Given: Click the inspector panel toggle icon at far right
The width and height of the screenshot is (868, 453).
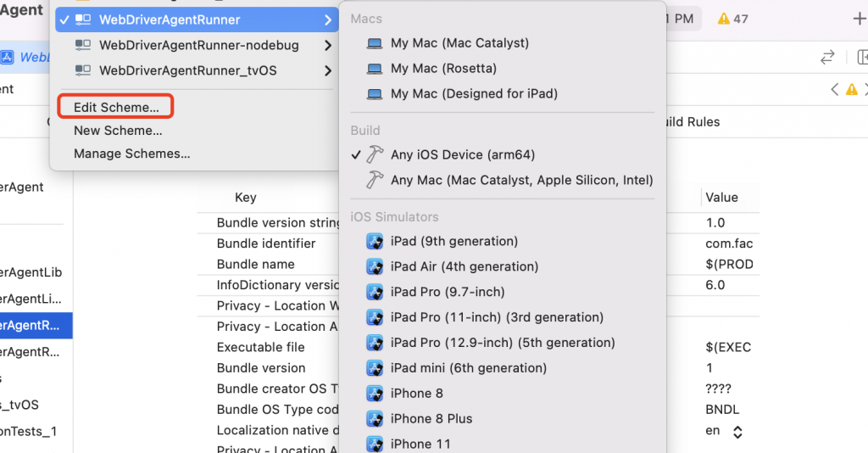Looking at the screenshot, I should tap(862, 57).
